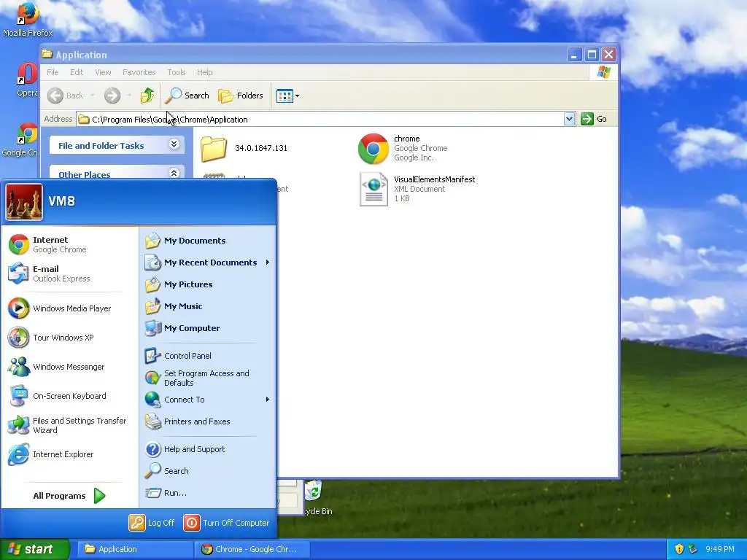747x560 pixels.
Task: Open the address bar dropdown
Action: (x=569, y=119)
